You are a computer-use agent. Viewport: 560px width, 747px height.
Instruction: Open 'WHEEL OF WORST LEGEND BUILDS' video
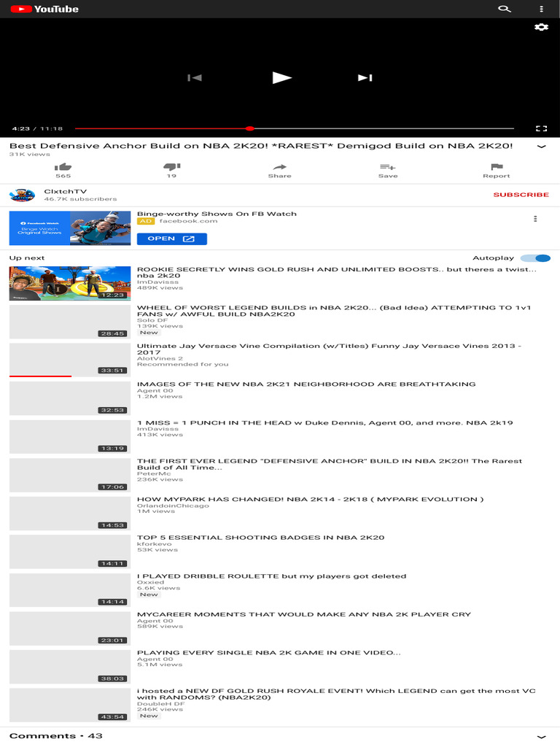coord(334,311)
